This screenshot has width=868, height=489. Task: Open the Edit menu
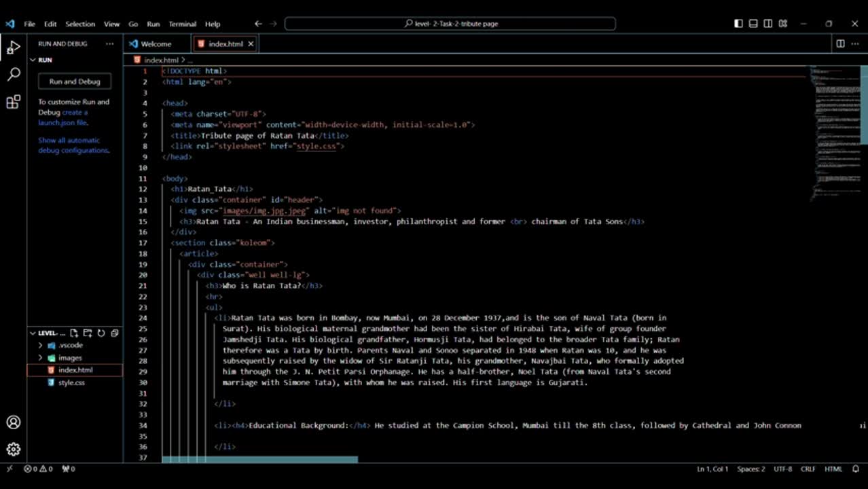[50, 24]
